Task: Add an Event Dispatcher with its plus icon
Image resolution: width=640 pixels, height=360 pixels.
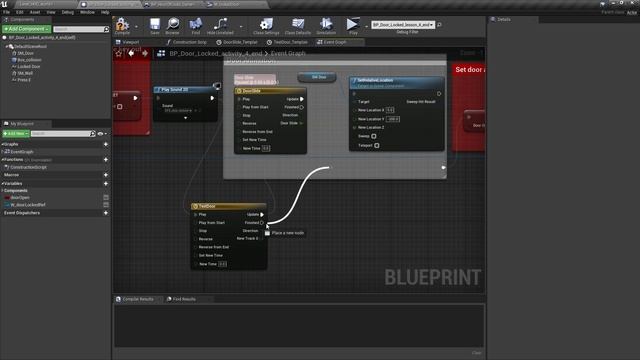Action: point(106,213)
